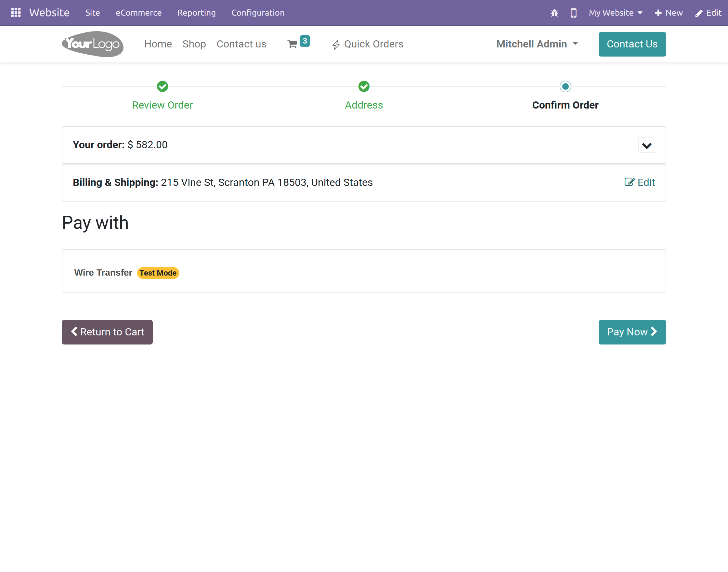Viewport: 728px width, 572px height.
Task: Expand the order summary details
Action: click(x=646, y=145)
